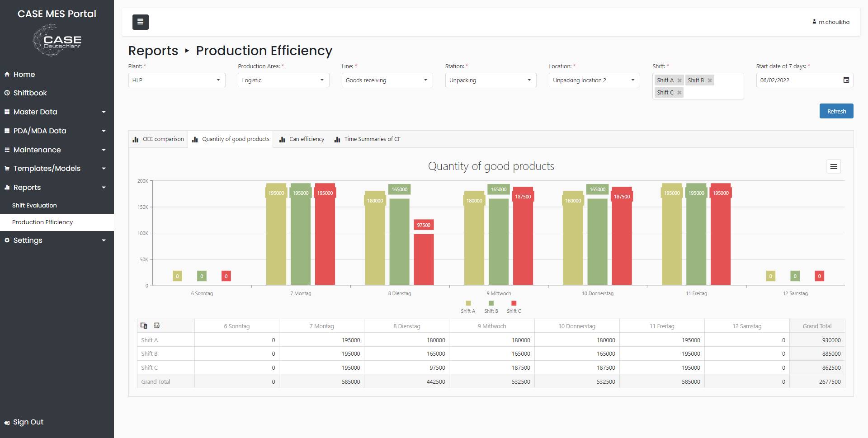Switch to OEE comparison tab
The width and height of the screenshot is (868, 438).
pyautogui.click(x=158, y=139)
